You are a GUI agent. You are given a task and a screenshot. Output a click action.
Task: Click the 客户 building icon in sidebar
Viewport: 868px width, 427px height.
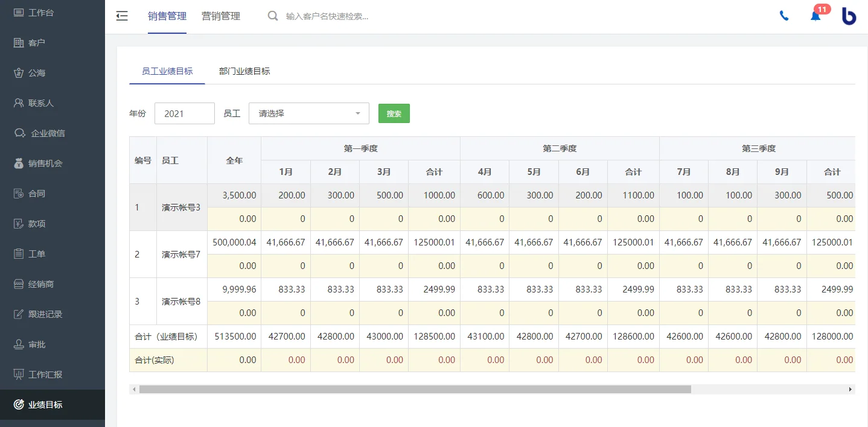19,42
